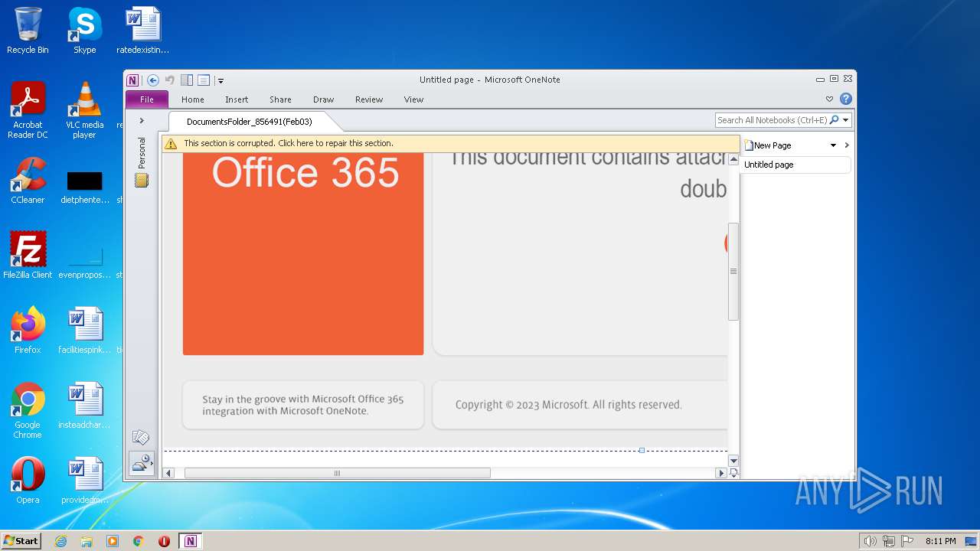The height and width of the screenshot is (551, 980).
Task: Click the Back navigation arrow
Action: coord(153,80)
